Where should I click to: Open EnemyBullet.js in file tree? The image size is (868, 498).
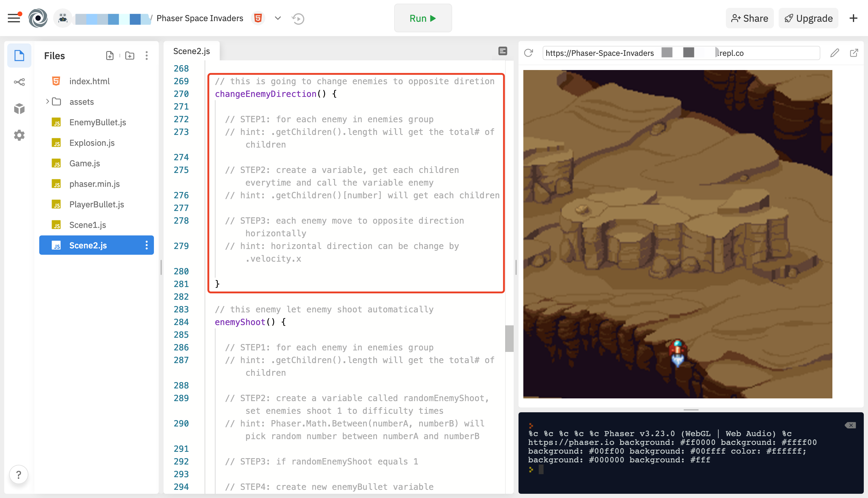[x=97, y=123]
